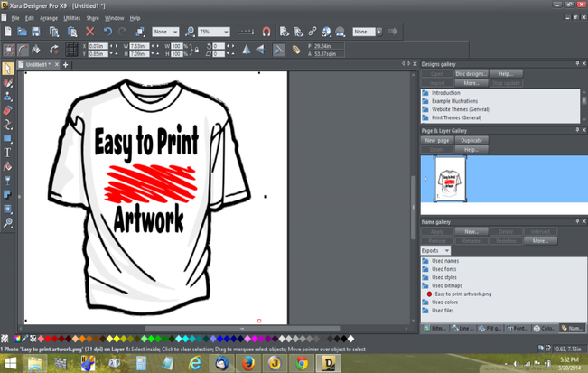588x373 pixels.
Task: Toggle the pin on Designs gallery
Action: 576,64
